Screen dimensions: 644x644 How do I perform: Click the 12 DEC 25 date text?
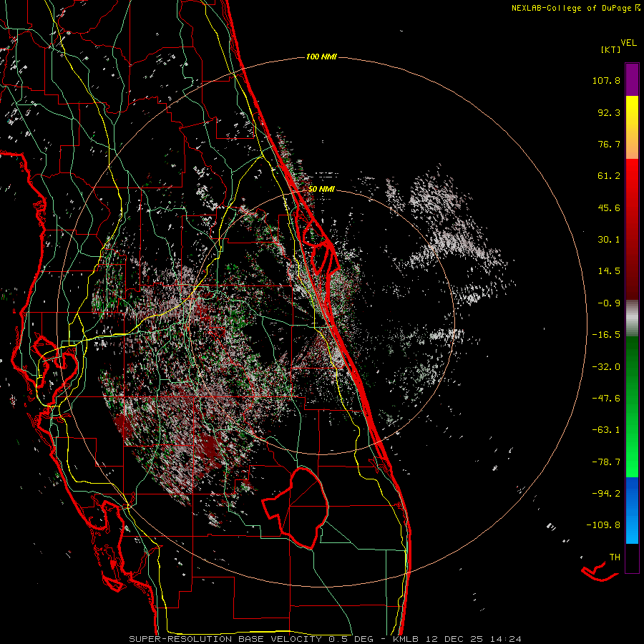tap(456, 639)
